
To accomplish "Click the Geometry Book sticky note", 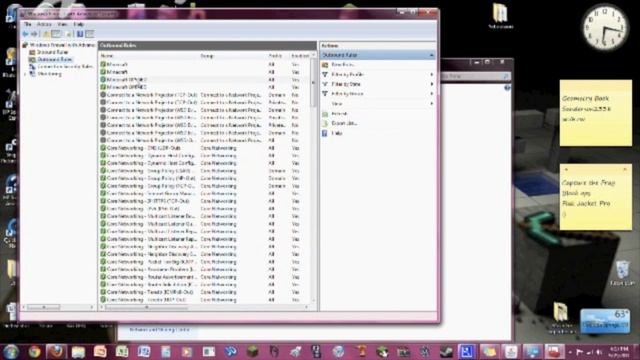I will (x=596, y=113).
